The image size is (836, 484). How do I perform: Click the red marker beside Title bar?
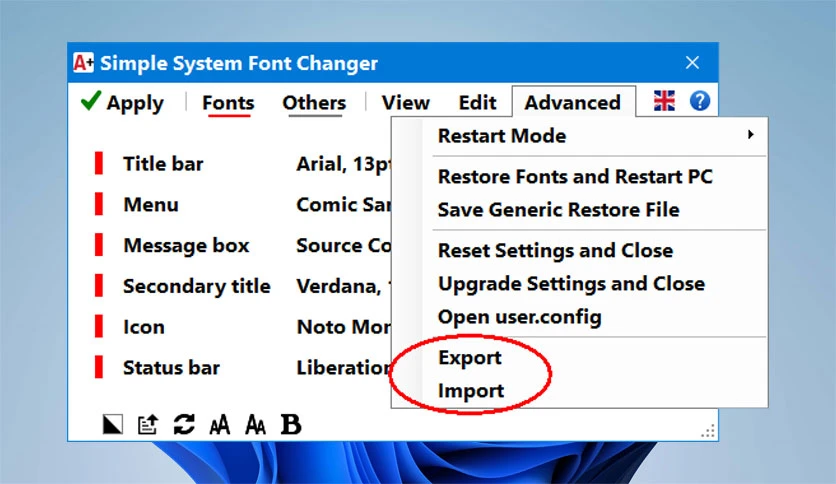pos(99,164)
